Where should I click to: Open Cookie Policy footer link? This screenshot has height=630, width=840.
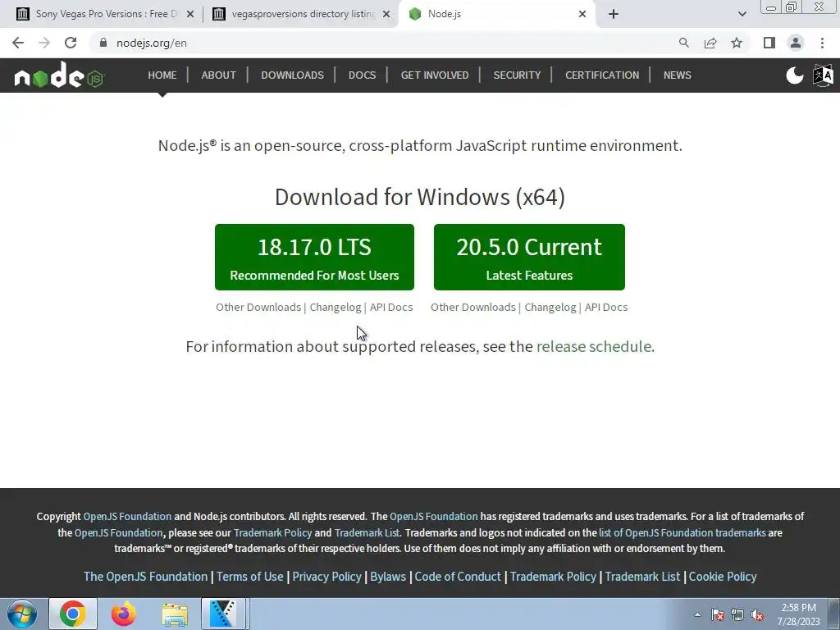723,577
